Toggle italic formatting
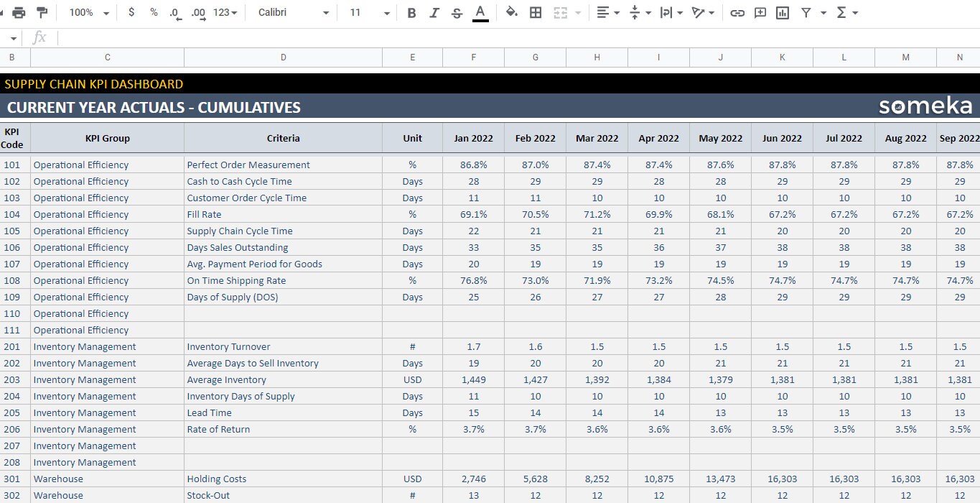980x503 pixels. tap(434, 12)
